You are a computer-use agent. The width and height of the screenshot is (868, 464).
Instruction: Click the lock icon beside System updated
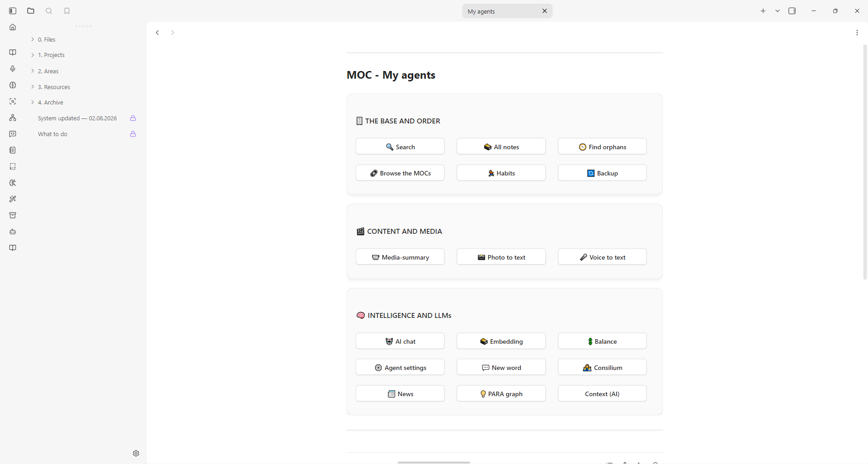pyautogui.click(x=133, y=118)
